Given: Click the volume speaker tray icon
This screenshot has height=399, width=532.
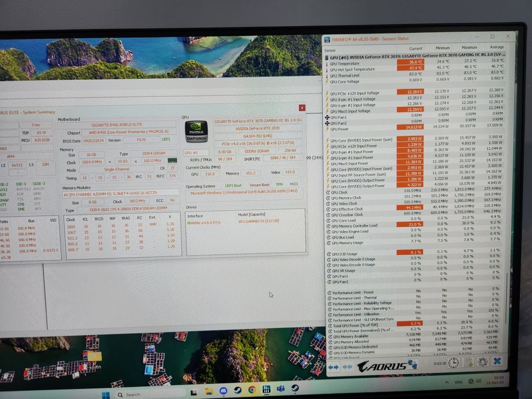Looking at the screenshot, I should coord(478,381).
